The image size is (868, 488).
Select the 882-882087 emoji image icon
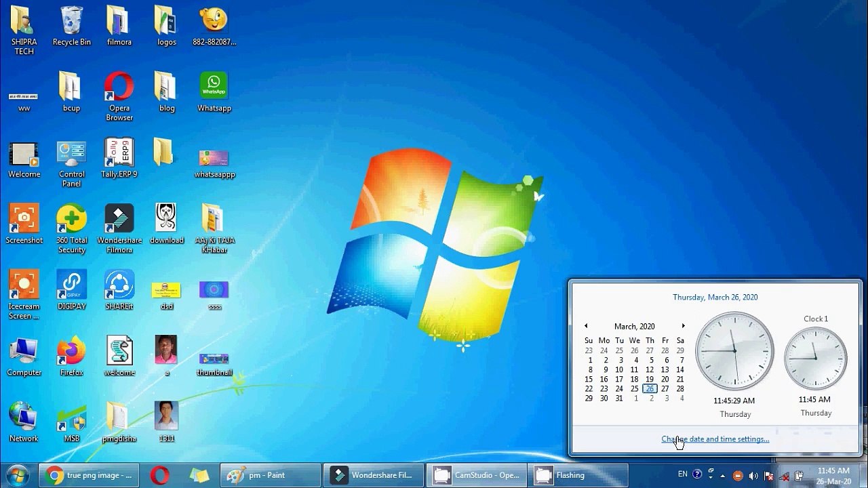(214, 27)
